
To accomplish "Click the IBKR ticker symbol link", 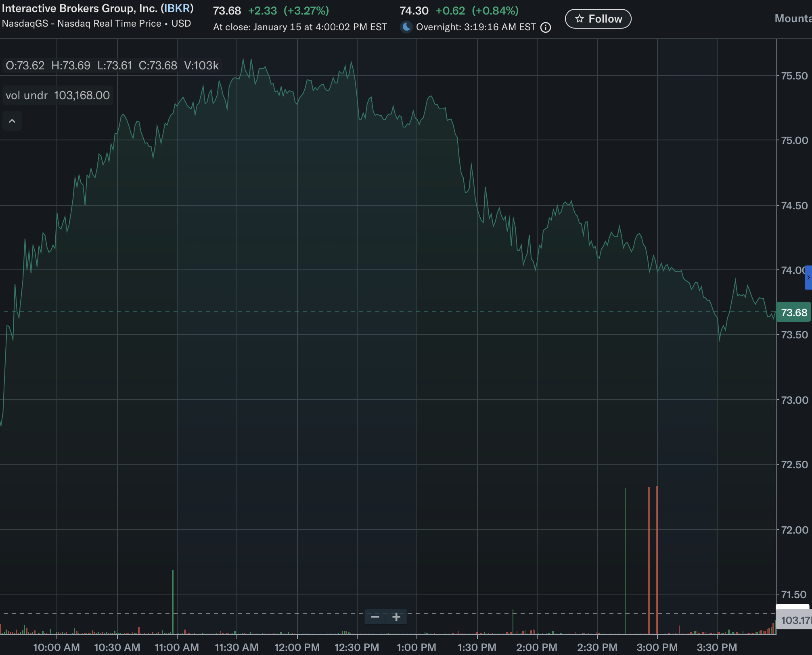I will point(177,8).
